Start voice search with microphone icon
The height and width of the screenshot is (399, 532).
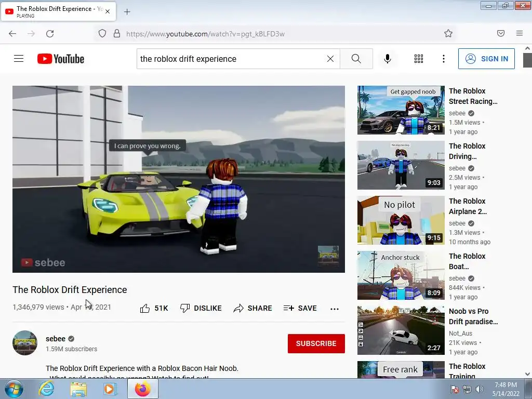point(387,59)
